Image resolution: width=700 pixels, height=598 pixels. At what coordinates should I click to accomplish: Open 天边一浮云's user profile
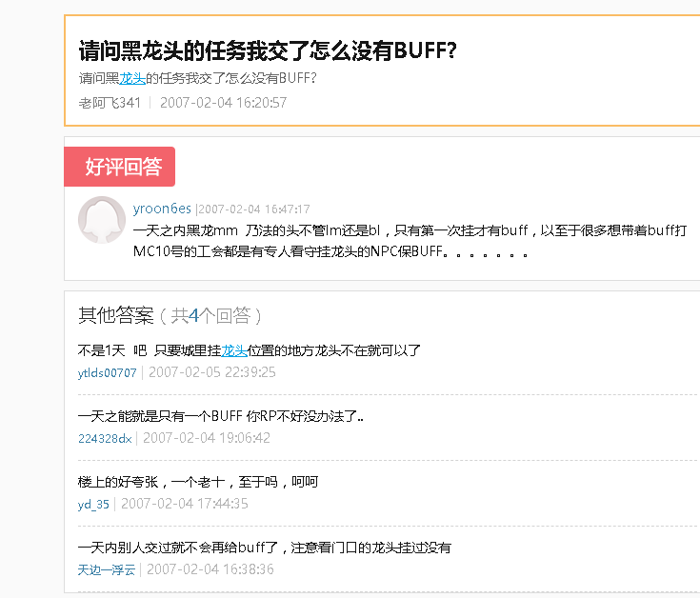pos(107,569)
